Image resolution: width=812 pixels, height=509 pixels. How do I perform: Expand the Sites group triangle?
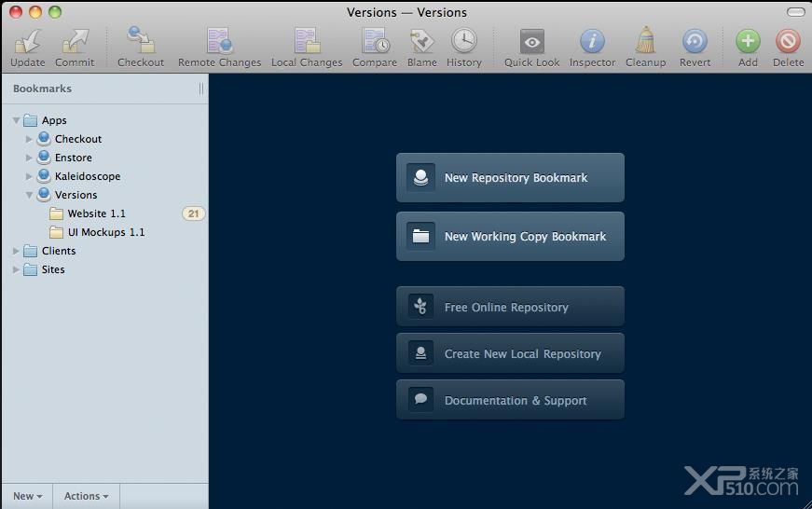16,269
